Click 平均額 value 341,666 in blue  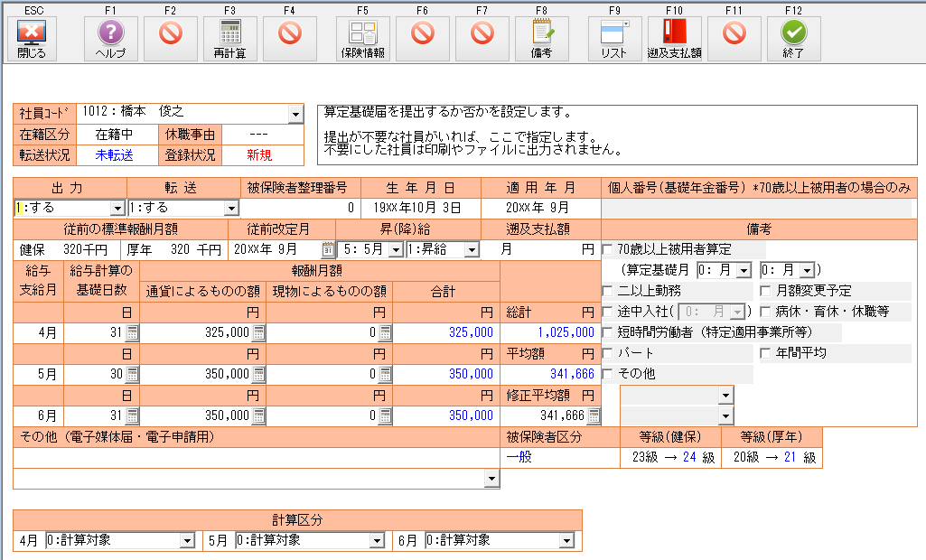pos(572,374)
